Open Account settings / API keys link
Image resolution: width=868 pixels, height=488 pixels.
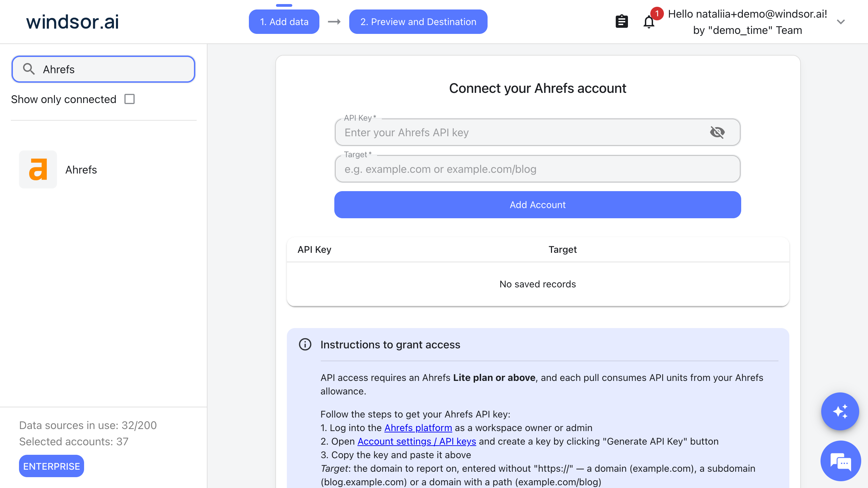click(417, 441)
